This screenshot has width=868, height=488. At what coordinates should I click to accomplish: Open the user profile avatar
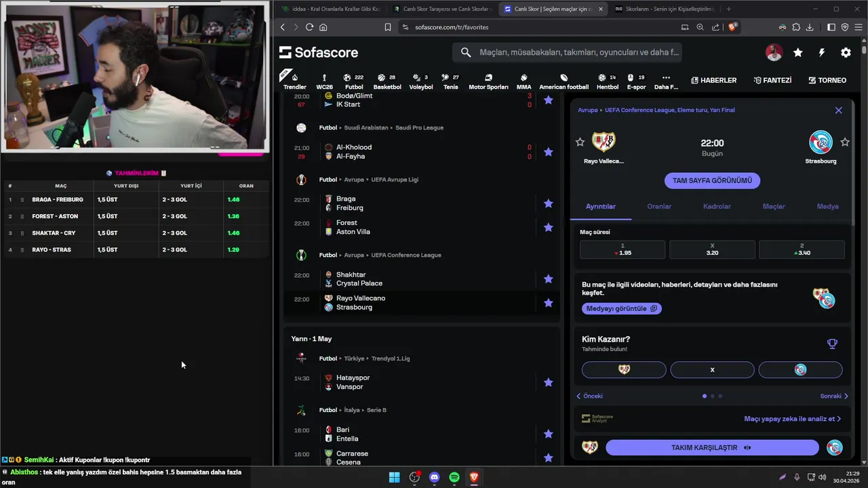[774, 52]
